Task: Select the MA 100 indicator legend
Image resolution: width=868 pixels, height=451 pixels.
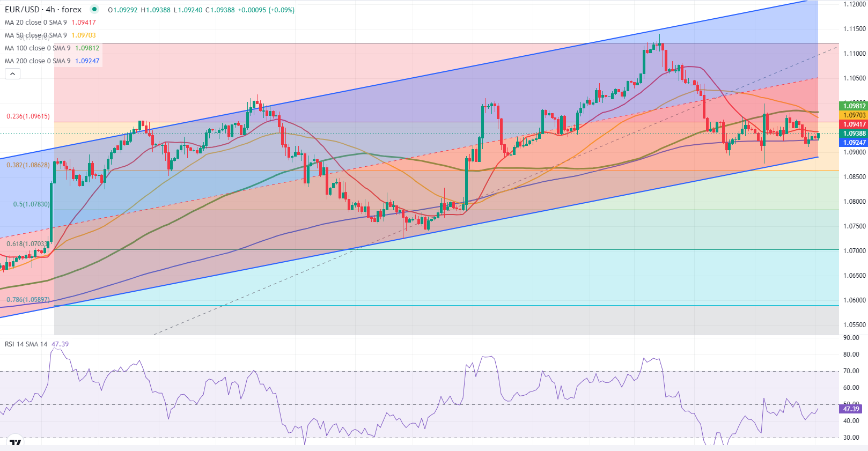Action: click(38, 48)
